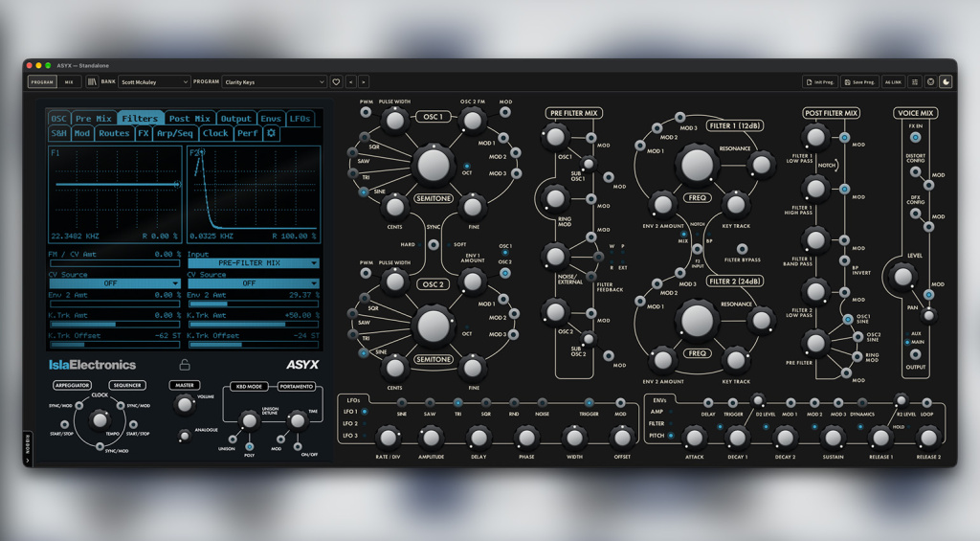
Task: Click the Filter 1 Resonance knob
Action: [x=761, y=165]
